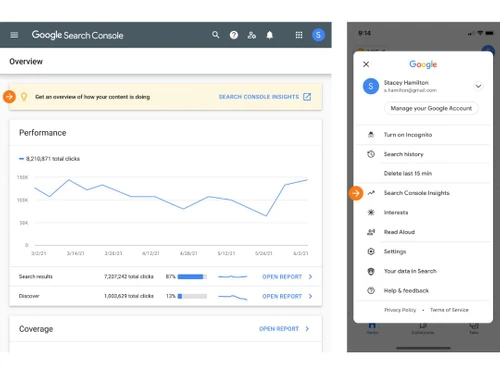Click the lightbulb icon in insights banner

click(24, 97)
